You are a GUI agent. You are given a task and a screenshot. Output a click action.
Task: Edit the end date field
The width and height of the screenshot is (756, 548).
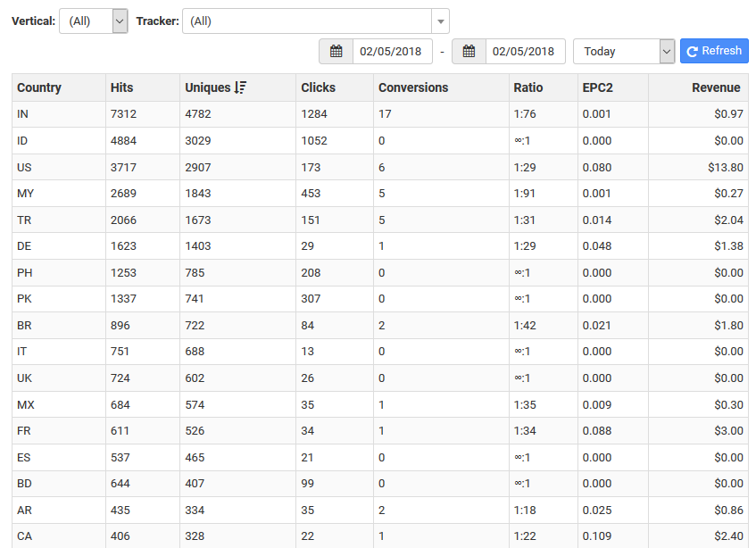tap(525, 52)
